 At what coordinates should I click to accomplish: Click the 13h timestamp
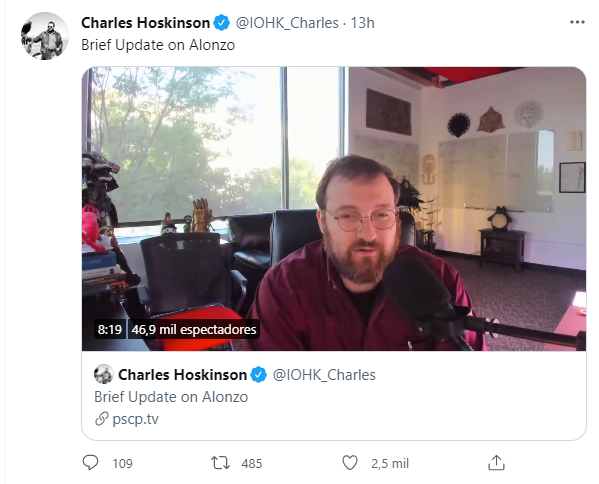362,23
